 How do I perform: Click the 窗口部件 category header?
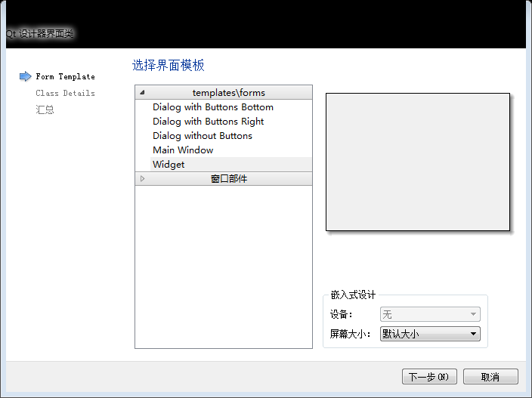tap(224, 179)
